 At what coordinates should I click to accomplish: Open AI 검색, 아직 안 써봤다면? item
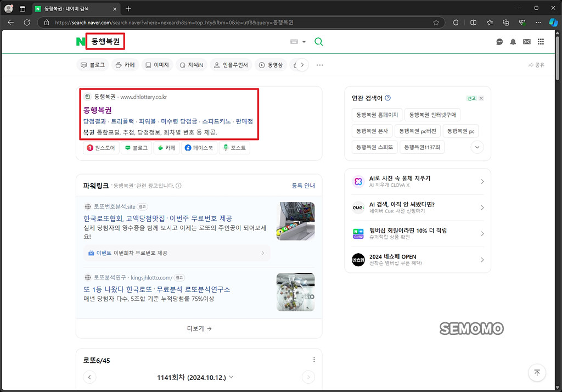point(418,208)
